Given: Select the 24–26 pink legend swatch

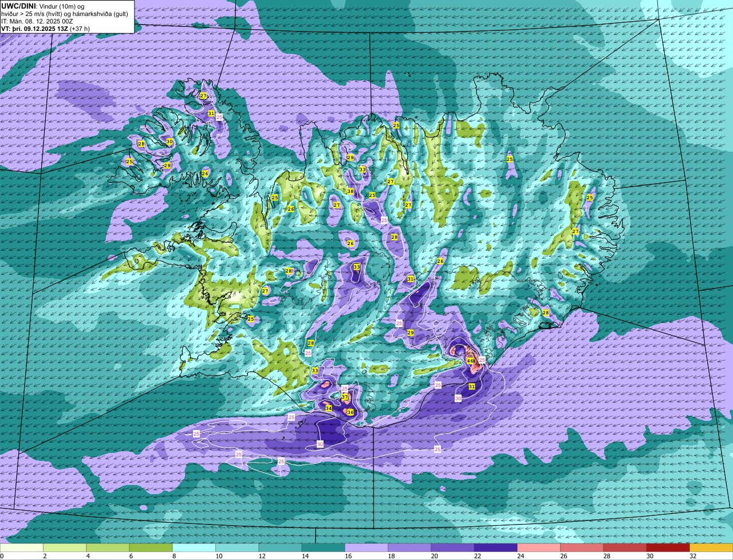Looking at the screenshot, I should pyautogui.click(x=539, y=548).
